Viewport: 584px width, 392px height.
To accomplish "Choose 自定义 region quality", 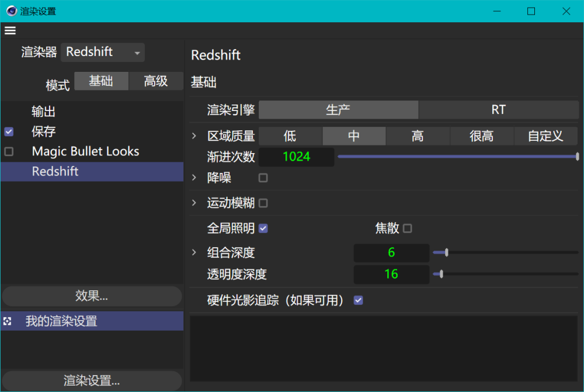I will (x=546, y=136).
